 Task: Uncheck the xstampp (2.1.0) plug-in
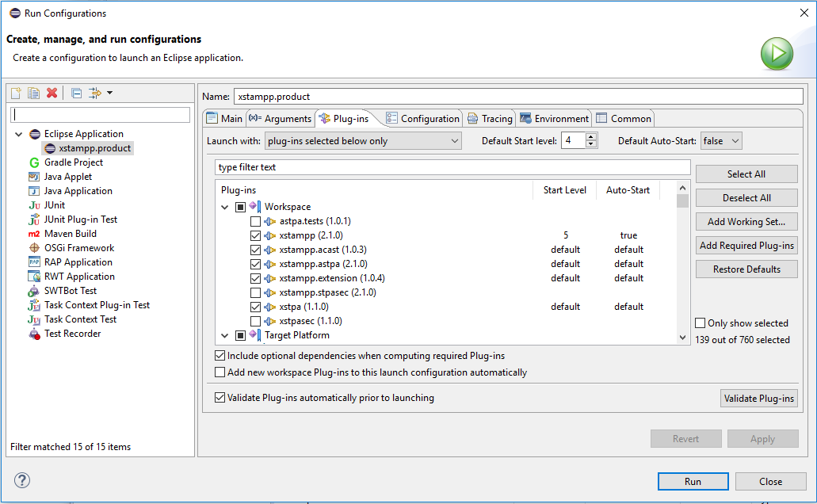point(255,235)
